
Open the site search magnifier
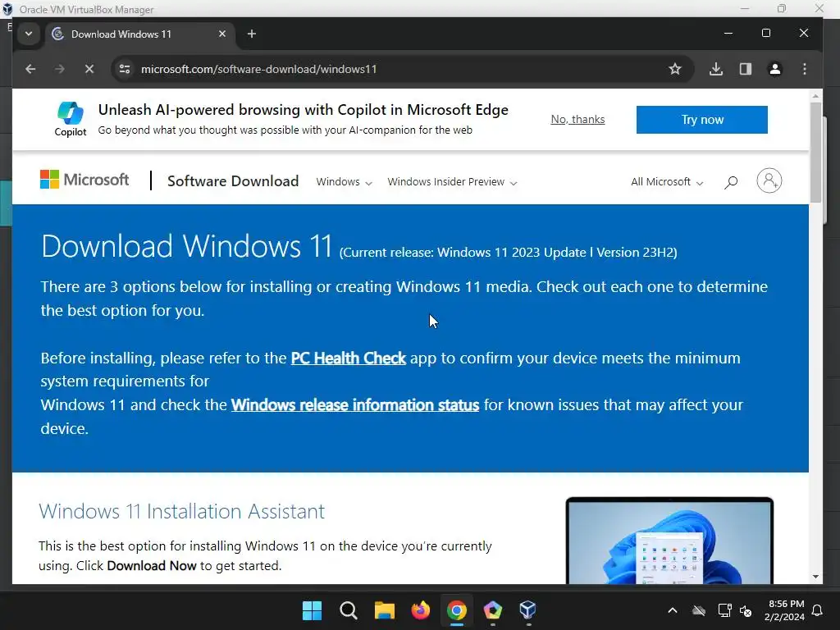pos(731,182)
